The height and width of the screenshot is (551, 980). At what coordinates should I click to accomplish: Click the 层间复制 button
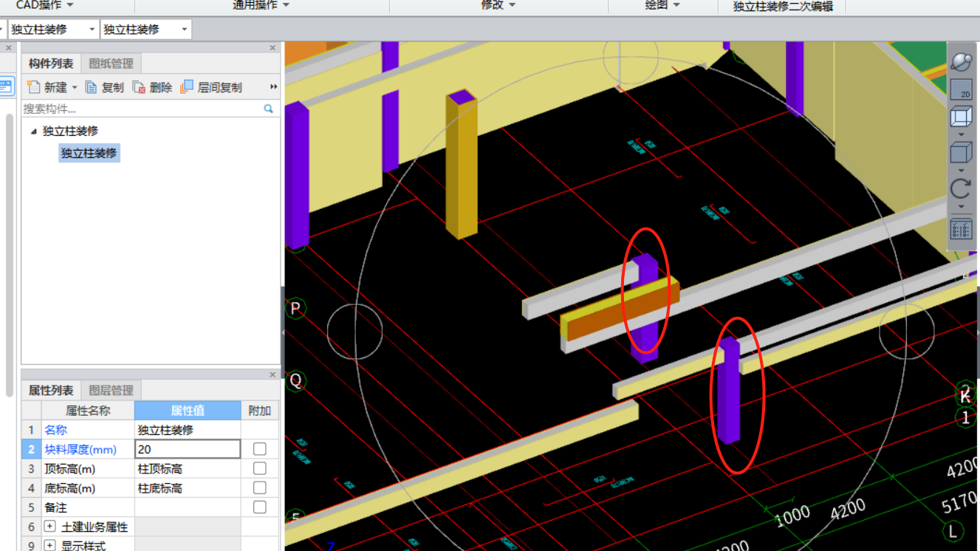(211, 87)
